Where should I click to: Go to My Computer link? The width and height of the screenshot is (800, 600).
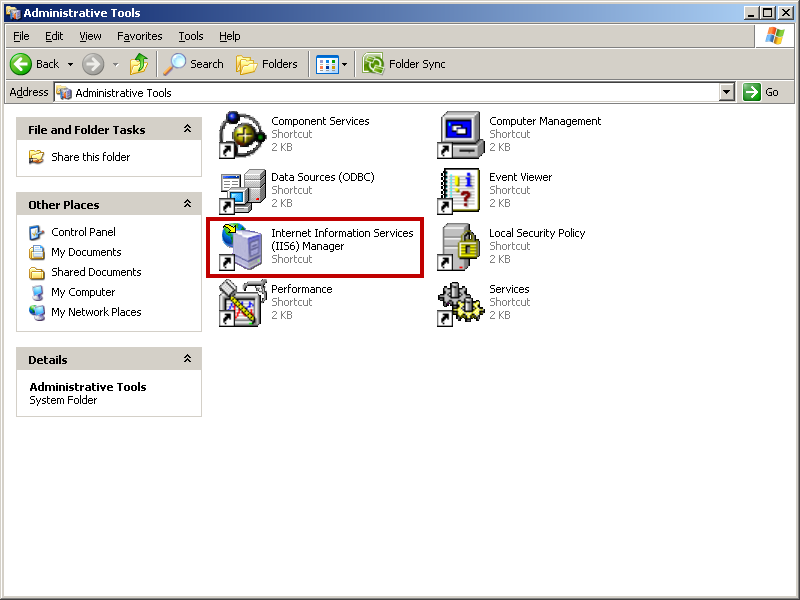point(83,292)
